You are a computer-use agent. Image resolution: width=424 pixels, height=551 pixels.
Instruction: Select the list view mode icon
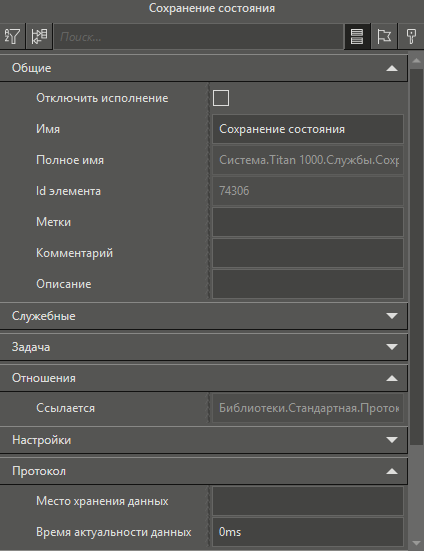click(357, 36)
